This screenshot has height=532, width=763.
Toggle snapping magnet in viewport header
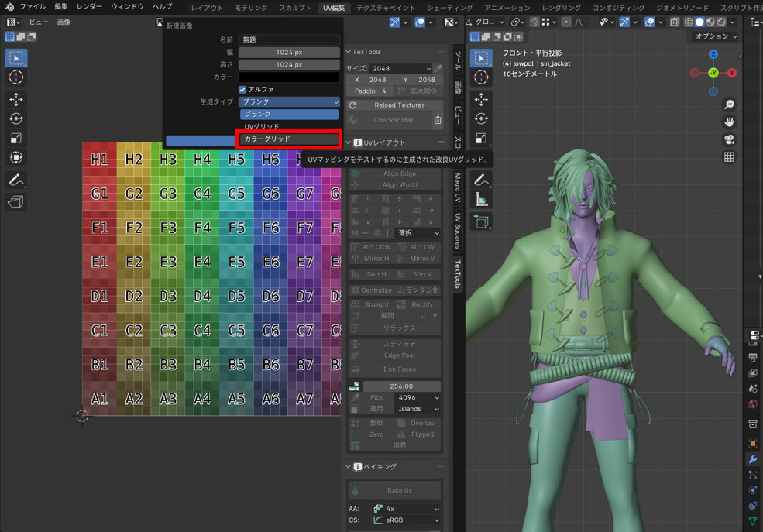coord(534,22)
